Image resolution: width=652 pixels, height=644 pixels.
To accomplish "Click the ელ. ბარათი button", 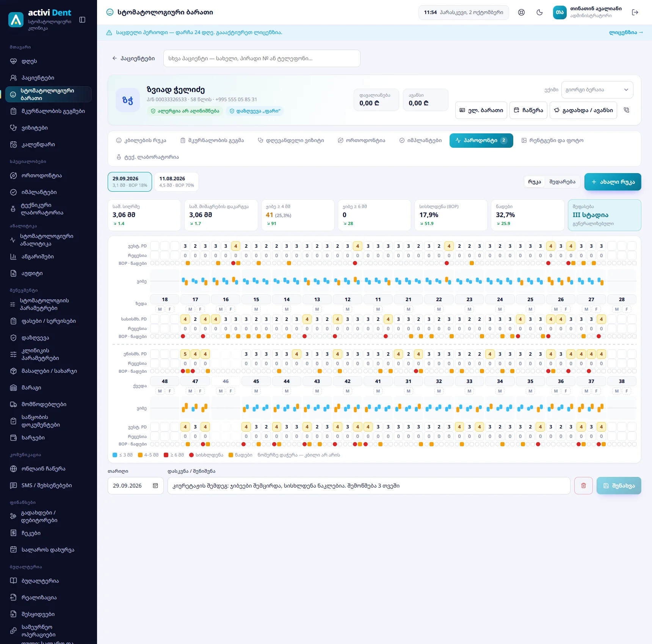I will tap(481, 110).
